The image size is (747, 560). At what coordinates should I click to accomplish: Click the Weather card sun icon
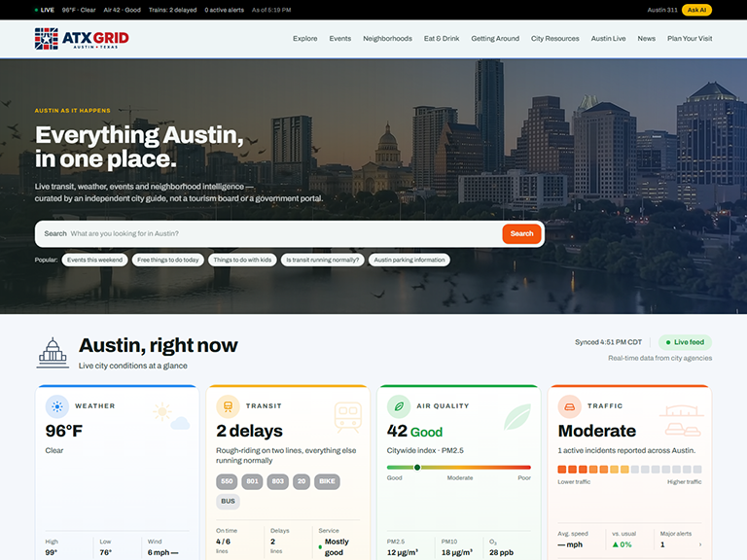coord(57,406)
